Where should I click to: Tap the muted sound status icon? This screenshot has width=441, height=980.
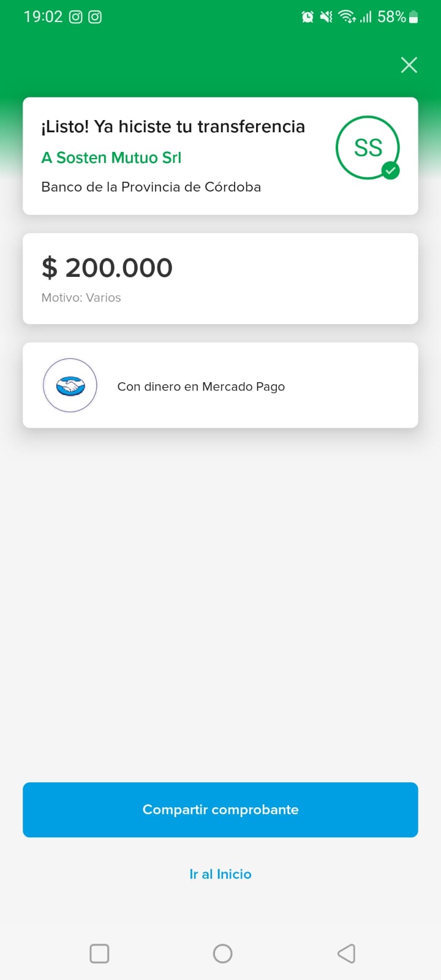click(326, 17)
